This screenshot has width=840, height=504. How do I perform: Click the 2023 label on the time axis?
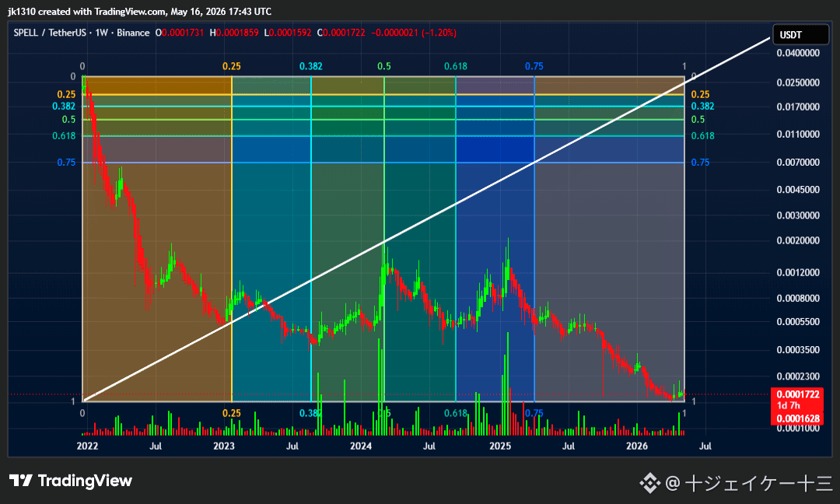pos(224,446)
